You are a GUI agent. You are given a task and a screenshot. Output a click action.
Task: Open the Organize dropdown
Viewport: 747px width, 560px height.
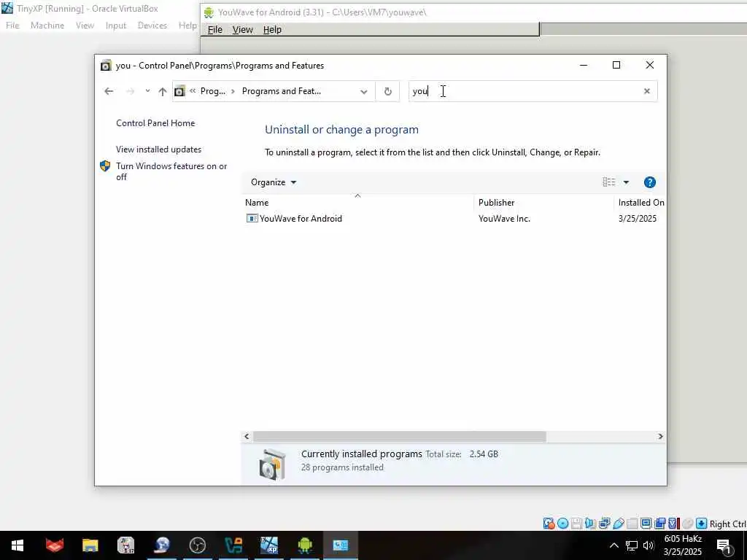click(274, 182)
